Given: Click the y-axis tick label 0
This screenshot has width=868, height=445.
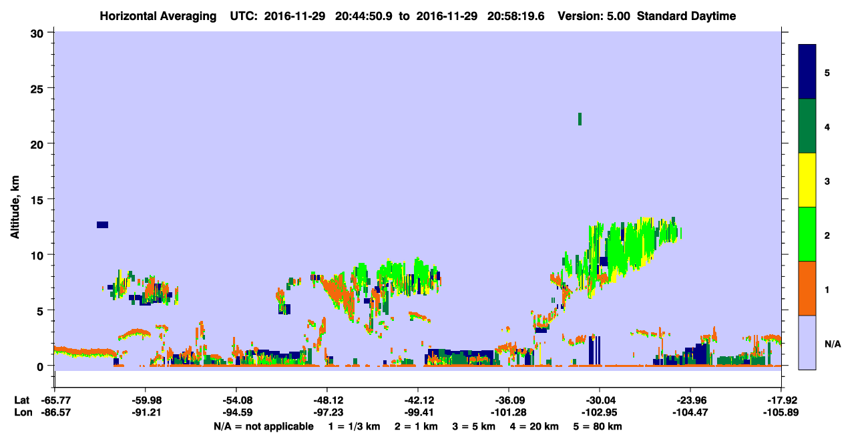Looking at the screenshot, I should 41,366.
